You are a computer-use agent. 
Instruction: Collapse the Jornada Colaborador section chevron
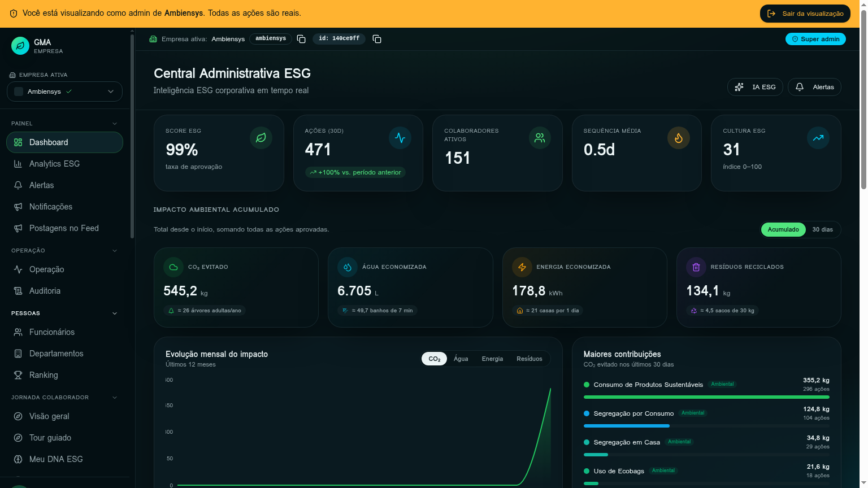115,398
